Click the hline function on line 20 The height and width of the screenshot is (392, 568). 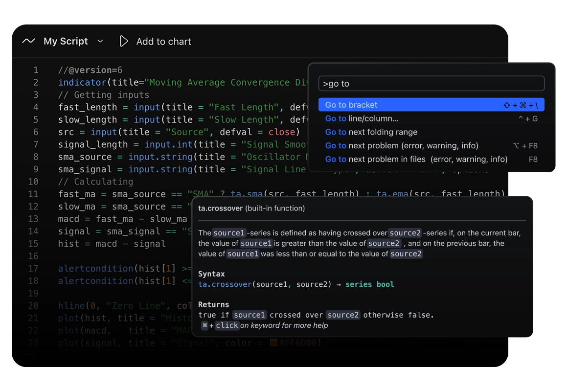71,306
